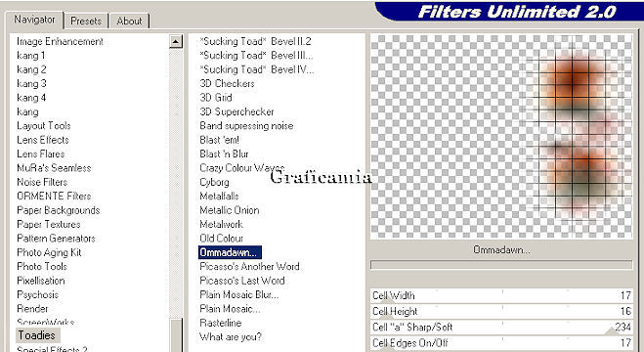The image size is (644, 352).
Task: Choose the Ommadawn filter
Action: 230,252
